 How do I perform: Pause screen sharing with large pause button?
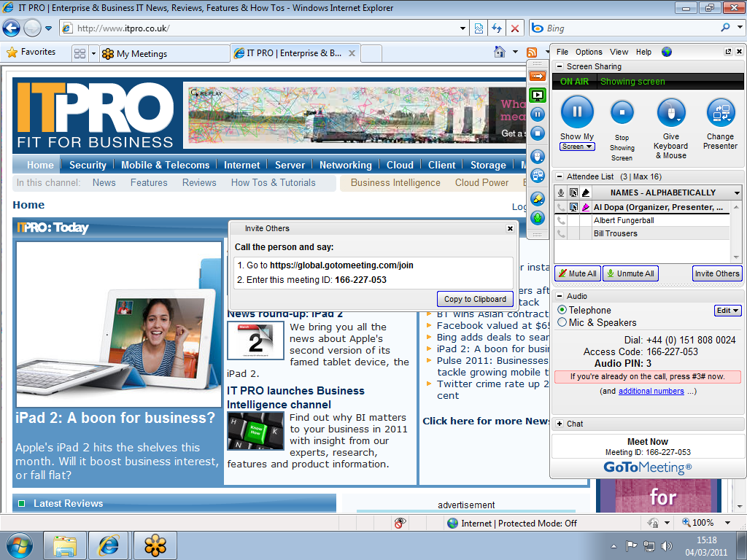pyautogui.click(x=577, y=112)
